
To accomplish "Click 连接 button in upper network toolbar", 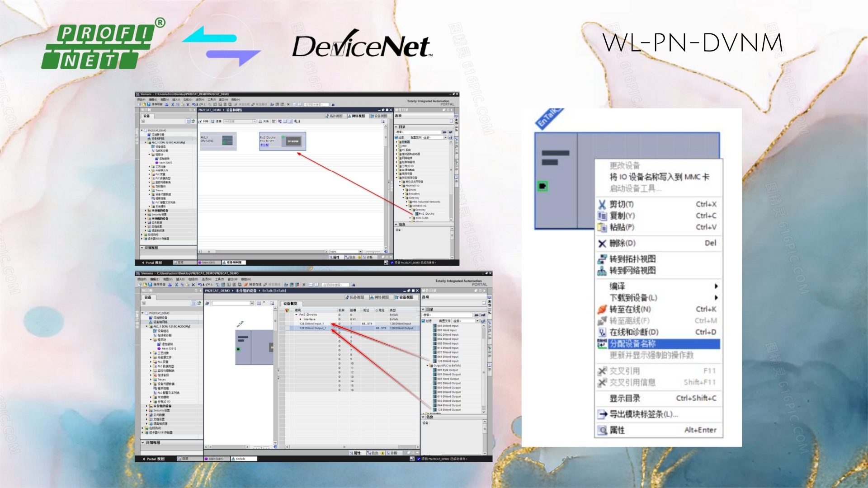I will (x=217, y=121).
